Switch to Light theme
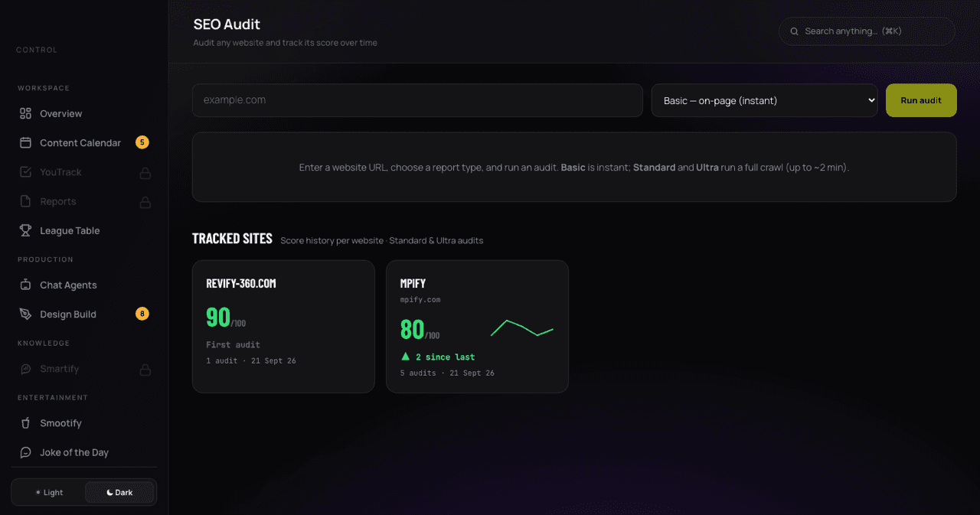 tap(49, 492)
